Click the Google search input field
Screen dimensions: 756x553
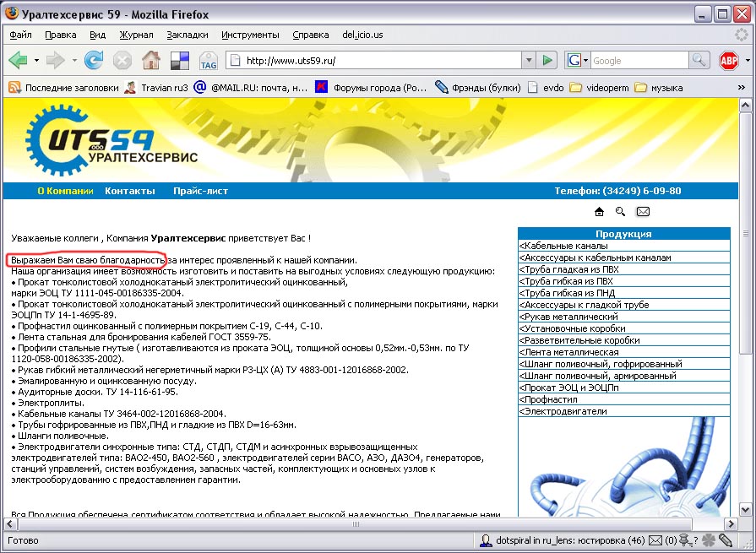coord(639,61)
